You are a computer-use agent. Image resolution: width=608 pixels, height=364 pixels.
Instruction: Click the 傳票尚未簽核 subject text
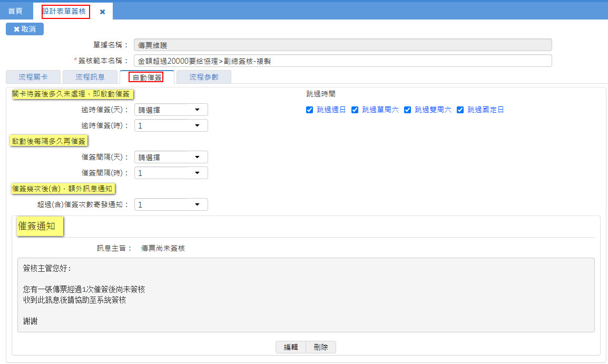(163, 248)
